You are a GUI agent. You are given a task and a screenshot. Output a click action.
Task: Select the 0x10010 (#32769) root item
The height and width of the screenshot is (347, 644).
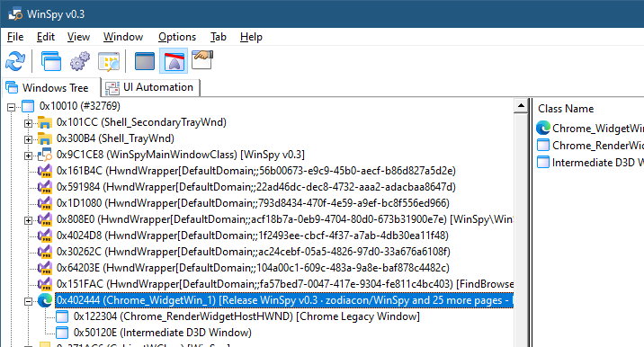[80, 106]
